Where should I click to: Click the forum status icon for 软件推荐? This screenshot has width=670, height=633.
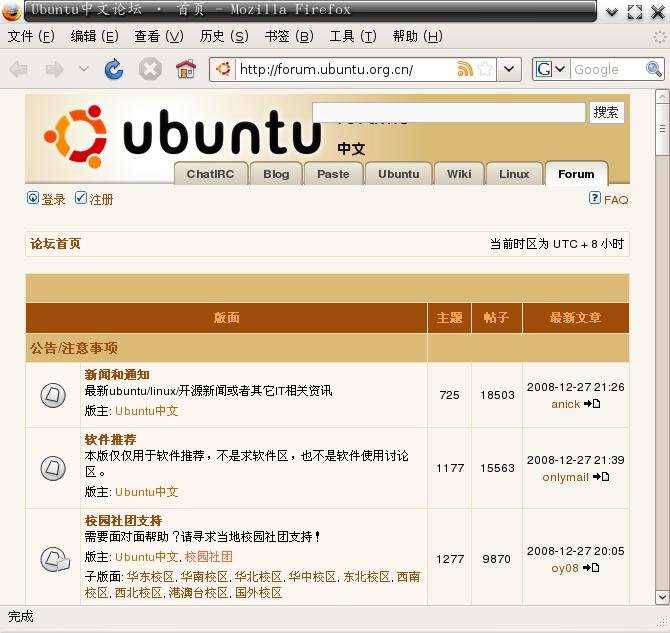tap(53, 468)
